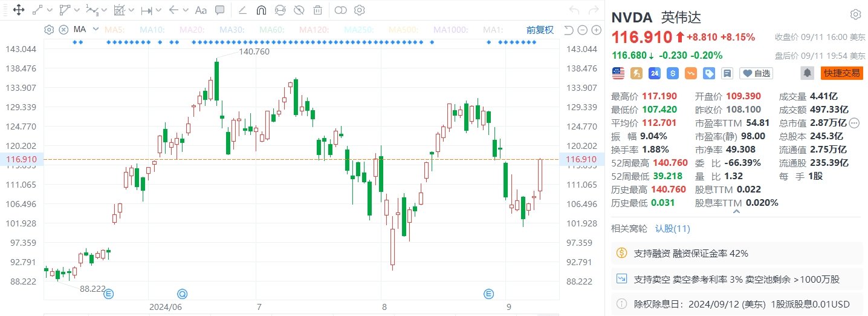The height and width of the screenshot is (316, 868).
Task: Select the 认股(11) tab
Action: 673,229
